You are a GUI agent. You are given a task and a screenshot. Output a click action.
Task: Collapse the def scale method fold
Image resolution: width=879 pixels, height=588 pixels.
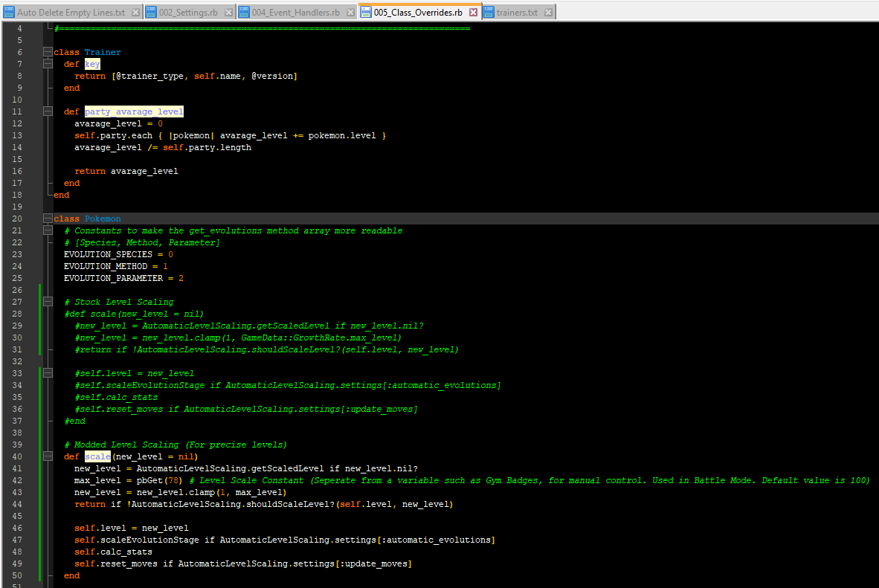click(x=48, y=456)
